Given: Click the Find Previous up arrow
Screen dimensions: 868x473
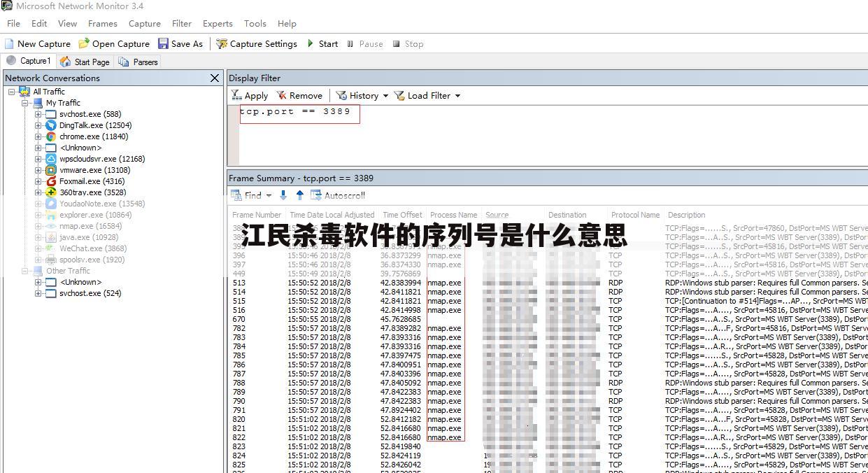Looking at the screenshot, I should tap(300, 195).
